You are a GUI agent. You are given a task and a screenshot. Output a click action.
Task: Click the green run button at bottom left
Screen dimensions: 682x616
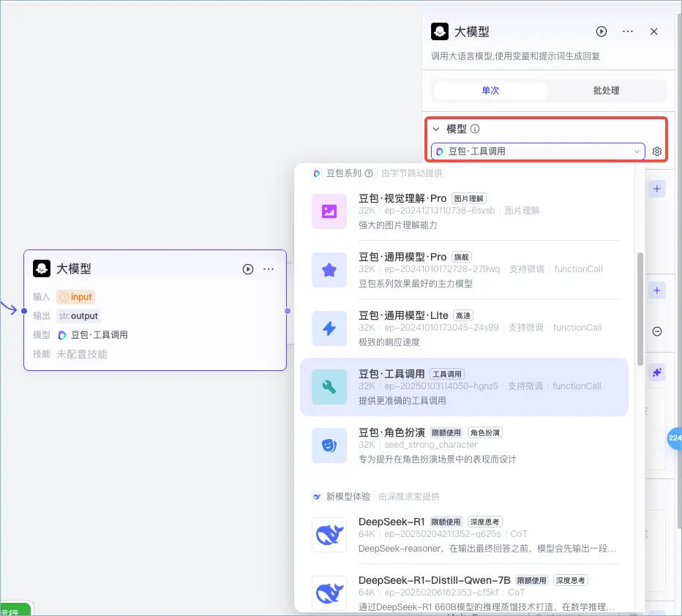click(x=15, y=609)
